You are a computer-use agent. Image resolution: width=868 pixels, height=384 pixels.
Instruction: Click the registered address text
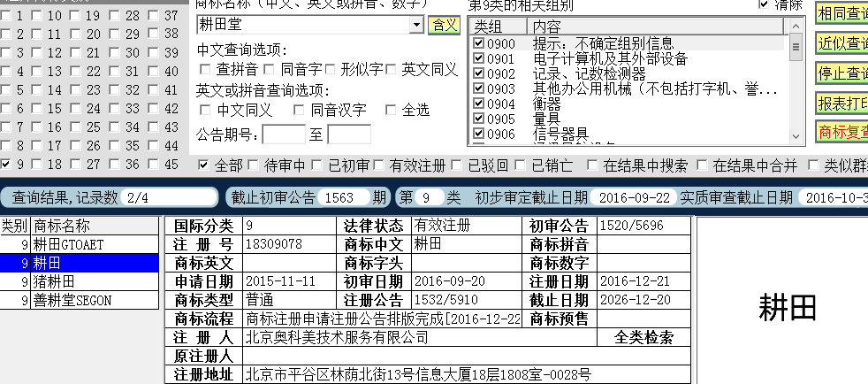click(x=418, y=374)
